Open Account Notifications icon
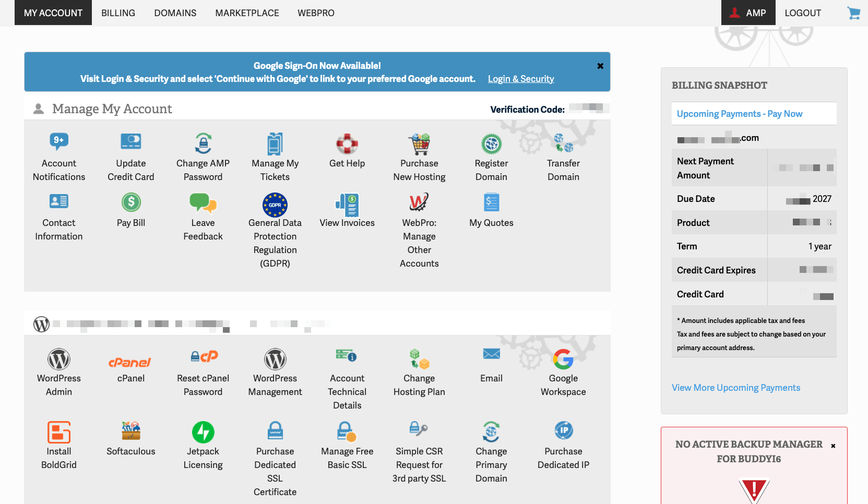This screenshot has width=868, height=504. [x=59, y=142]
